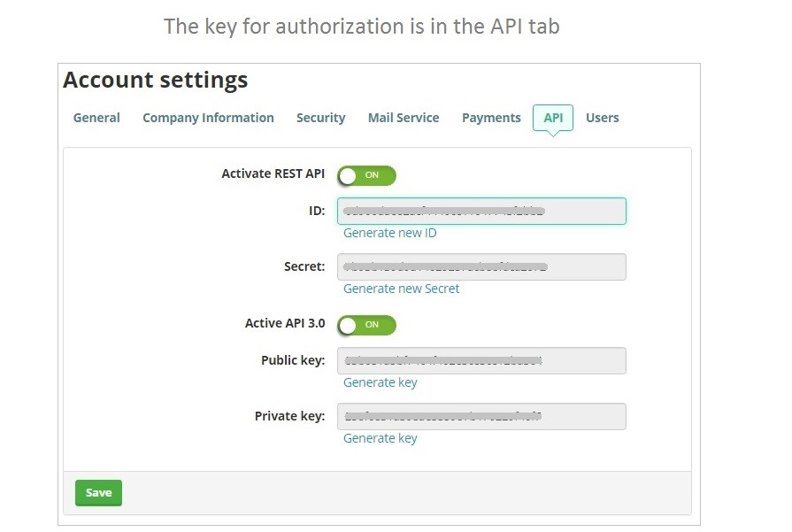Generate a new Private key
The width and height of the screenshot is (792, 532).
tap(380, 438)
